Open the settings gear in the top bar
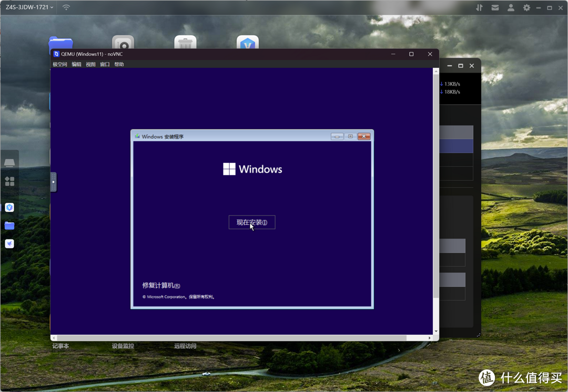Screen dimensions: 568x392 [x=526, y=7]
